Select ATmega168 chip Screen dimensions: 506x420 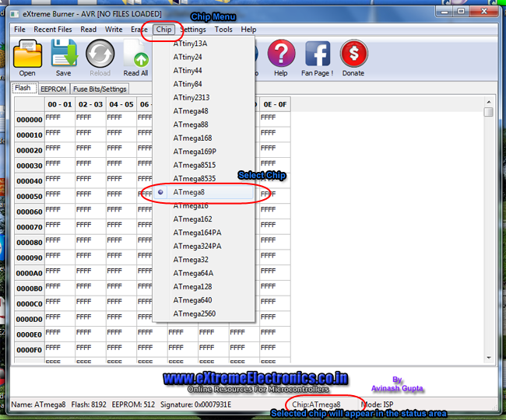(x=203, y=138)
